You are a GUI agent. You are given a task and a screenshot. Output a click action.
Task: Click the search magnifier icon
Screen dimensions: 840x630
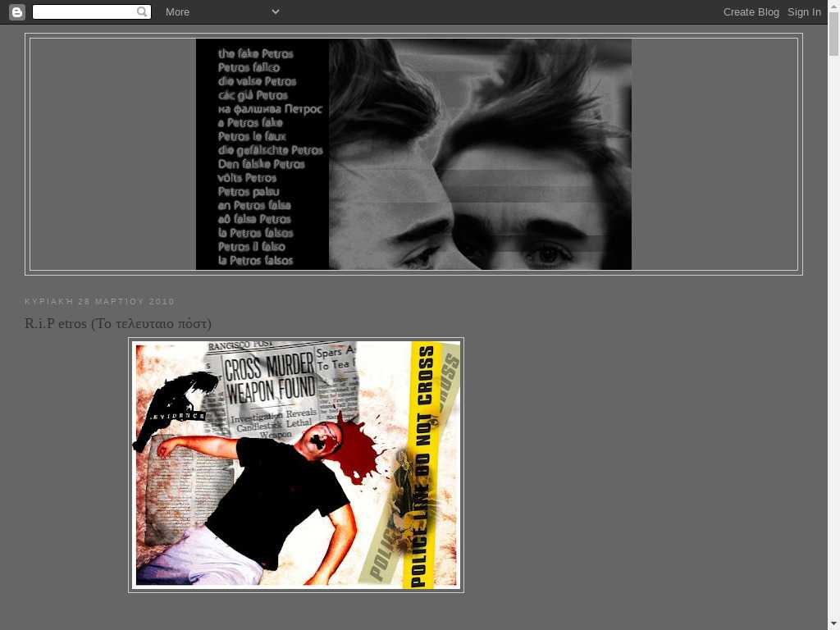pyautogui.click(x=143, y=11)
